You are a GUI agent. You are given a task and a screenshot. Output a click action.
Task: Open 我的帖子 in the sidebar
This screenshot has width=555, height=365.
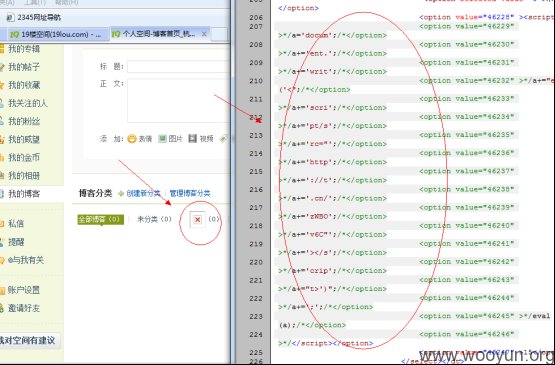pyautogui.click(x=24, y=67)
